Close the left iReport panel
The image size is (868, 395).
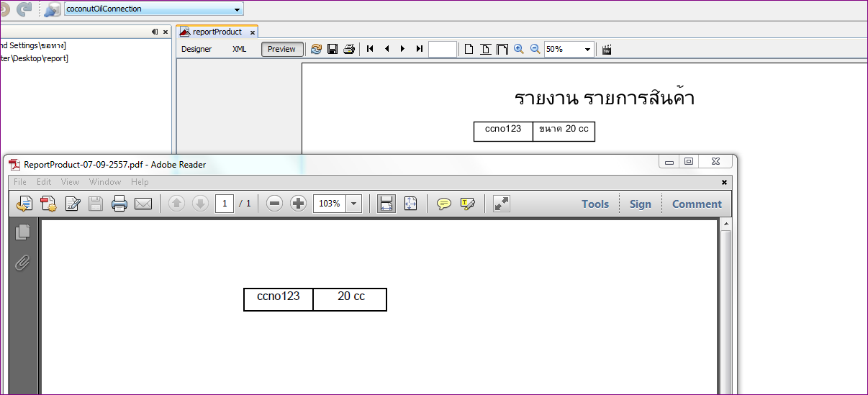point(166,32)
